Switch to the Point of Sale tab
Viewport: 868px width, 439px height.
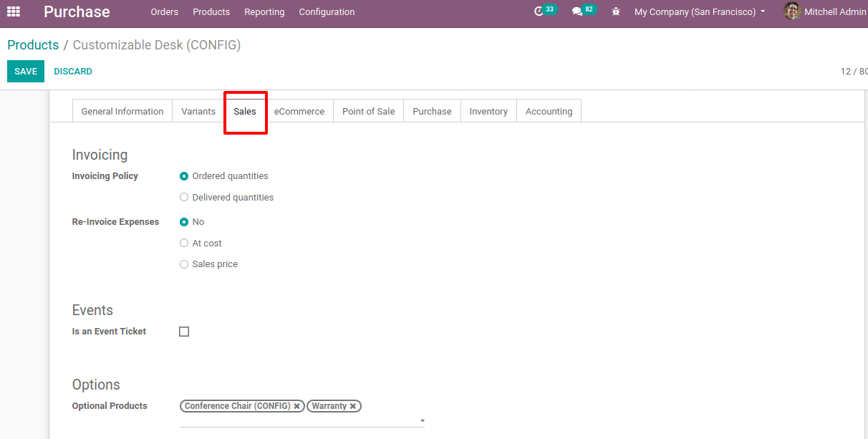[369, 111]
